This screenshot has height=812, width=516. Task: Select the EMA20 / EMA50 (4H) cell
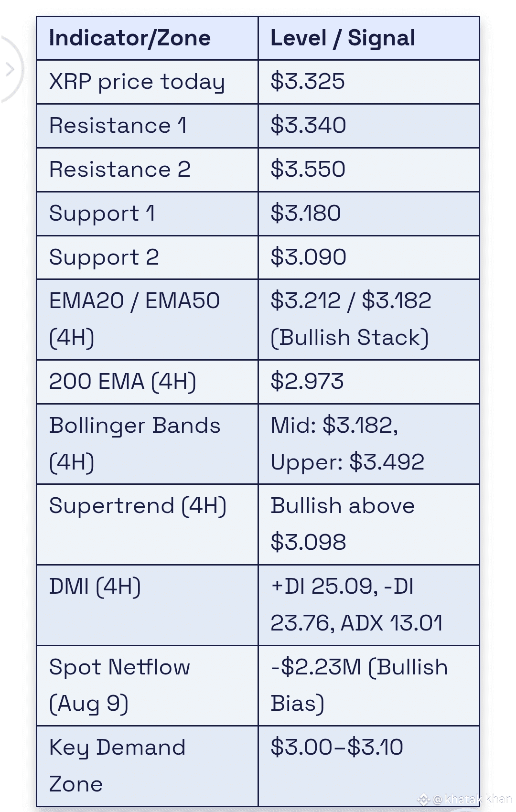point(147,320)
